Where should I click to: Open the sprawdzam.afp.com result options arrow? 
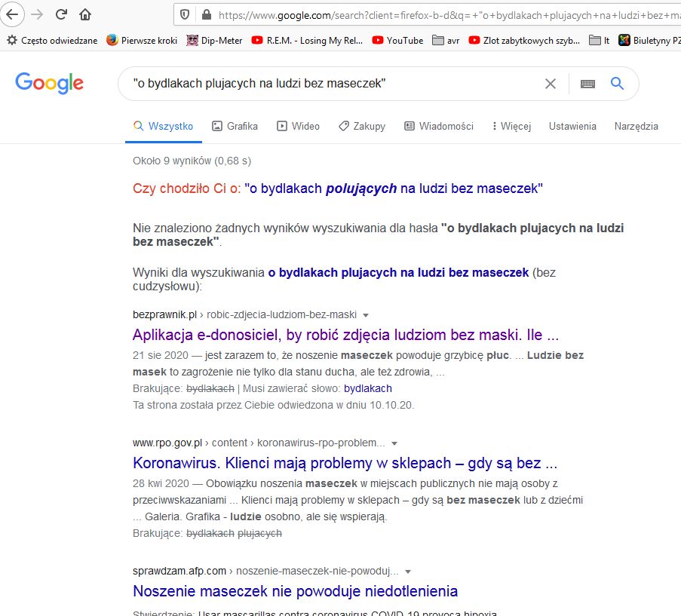pos(408,572)
